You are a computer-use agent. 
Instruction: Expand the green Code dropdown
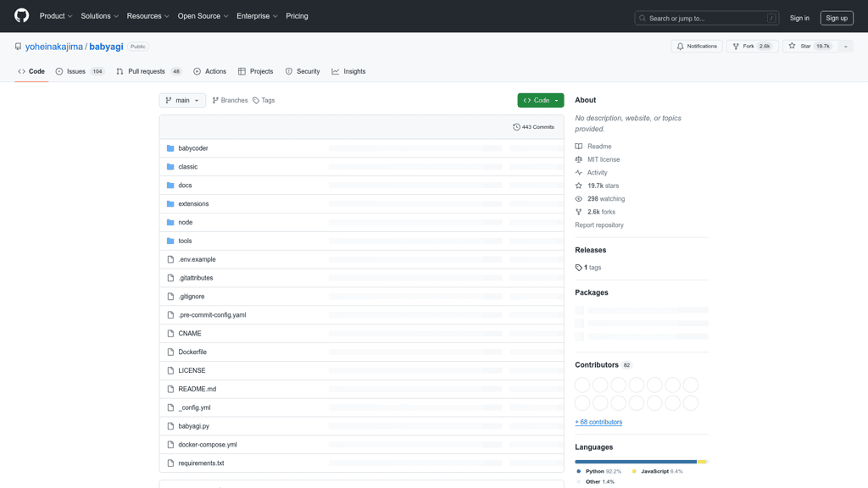point(540,100)
